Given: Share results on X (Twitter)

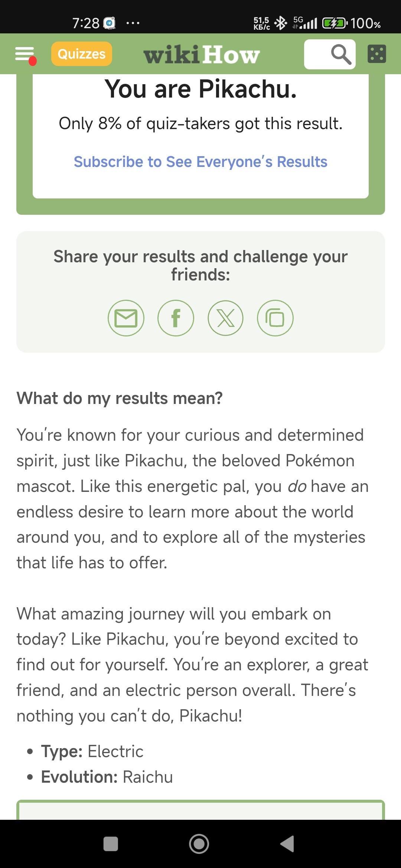Looking at the screenshot, I should pyautogui.click(x=225, y=318).
